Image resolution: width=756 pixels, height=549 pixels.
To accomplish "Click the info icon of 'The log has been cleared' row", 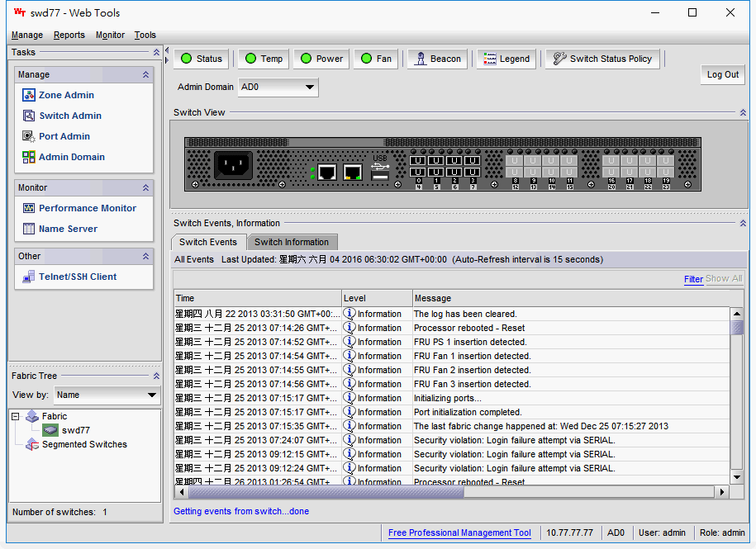I will coord(349,314).
